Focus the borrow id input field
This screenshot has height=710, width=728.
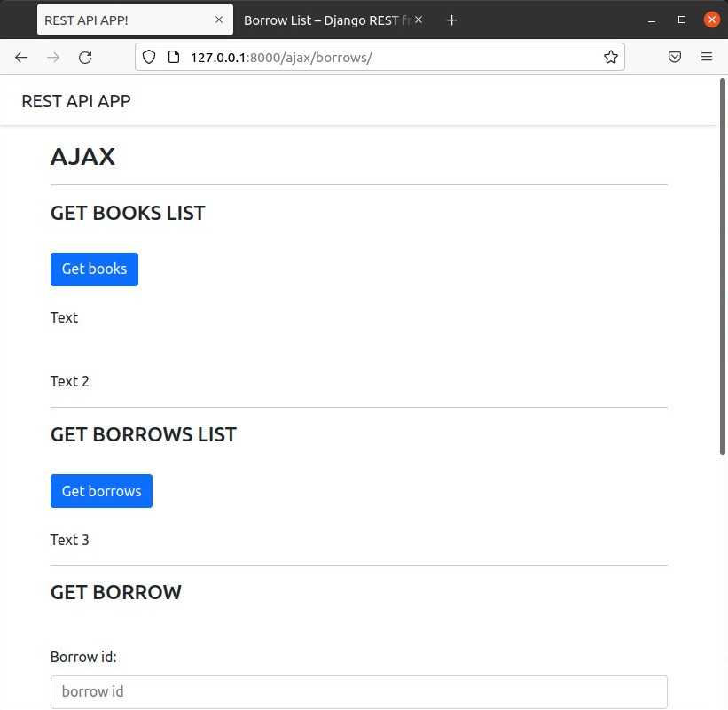(358, 691)
